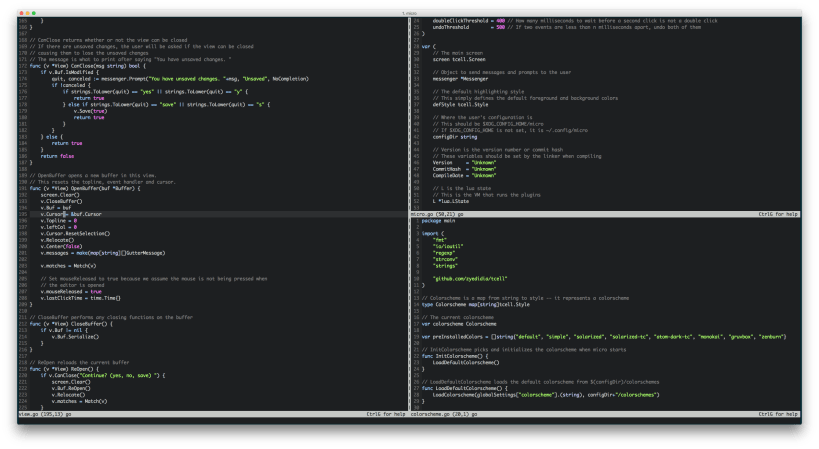This screenshot has height=449, width=819.
Task: Click the line 'v.mouseReleased = true'
Action: [71, 291]
